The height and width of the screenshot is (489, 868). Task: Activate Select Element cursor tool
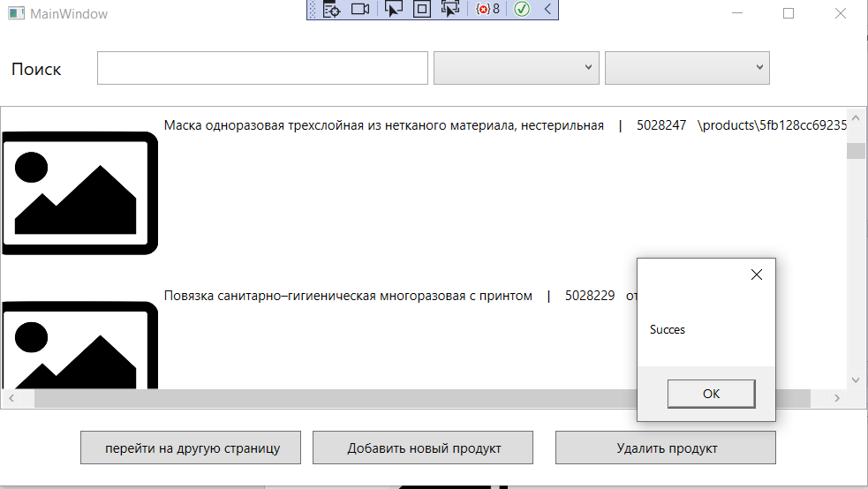[x=394, y=10]
